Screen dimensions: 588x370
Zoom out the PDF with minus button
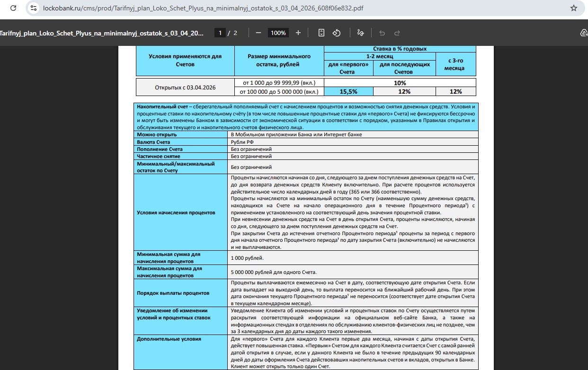tap(258, 33)
